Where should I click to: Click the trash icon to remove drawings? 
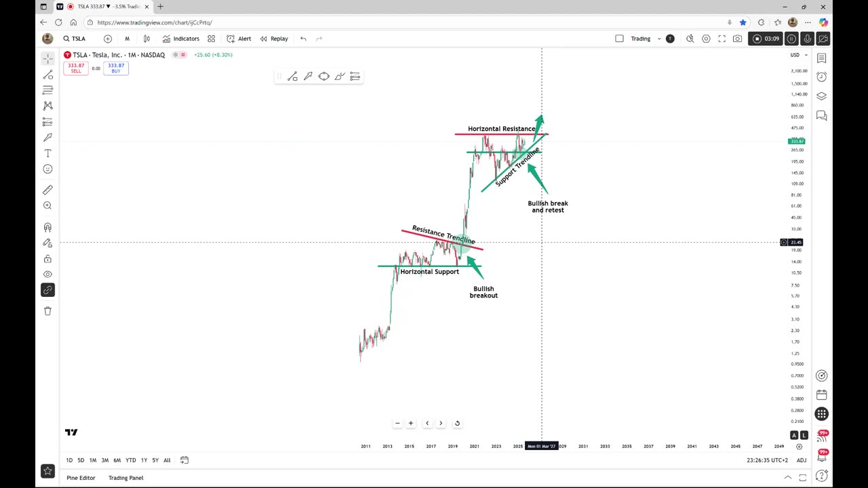[x=47, y=311]
